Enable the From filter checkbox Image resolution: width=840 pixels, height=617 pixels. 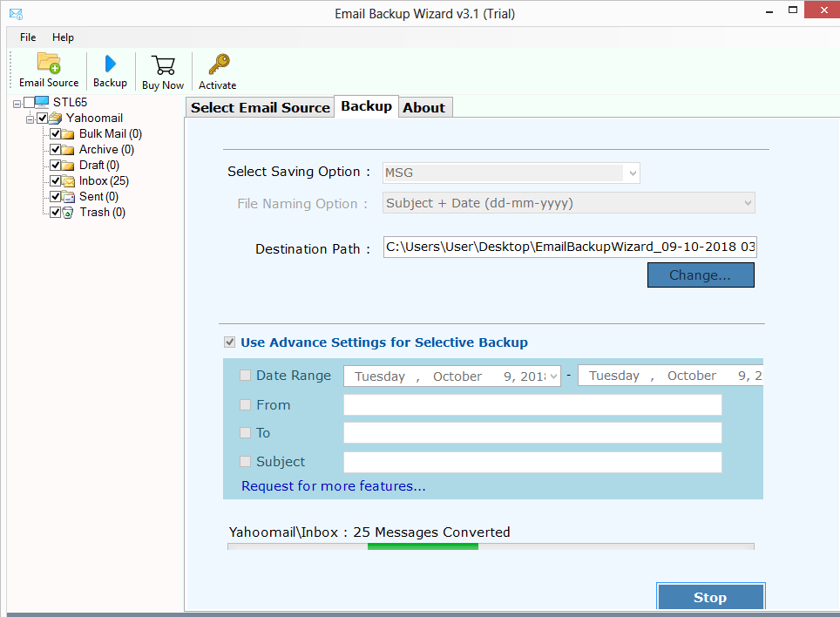coord(246,405)
